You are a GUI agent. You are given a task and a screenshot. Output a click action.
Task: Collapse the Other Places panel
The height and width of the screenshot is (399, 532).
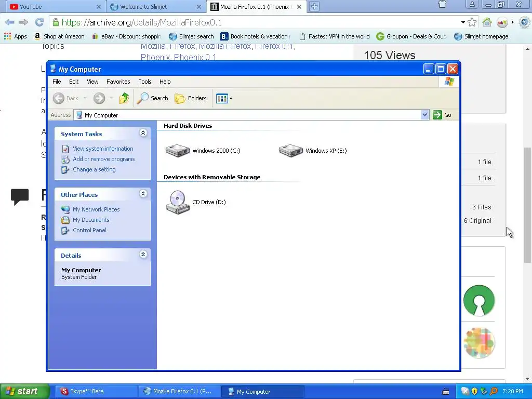(143, 194)
